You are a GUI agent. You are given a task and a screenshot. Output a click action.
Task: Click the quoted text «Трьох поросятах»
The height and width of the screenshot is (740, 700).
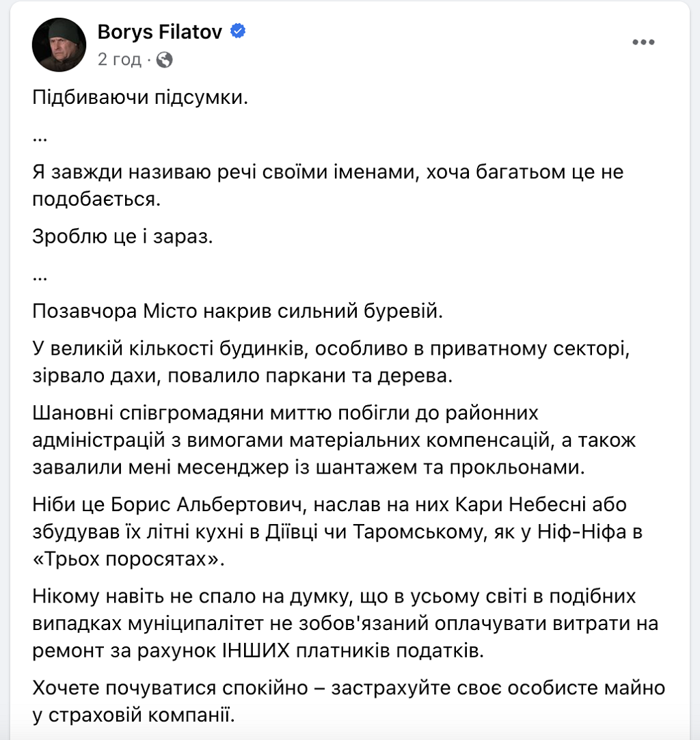(129, 560)
